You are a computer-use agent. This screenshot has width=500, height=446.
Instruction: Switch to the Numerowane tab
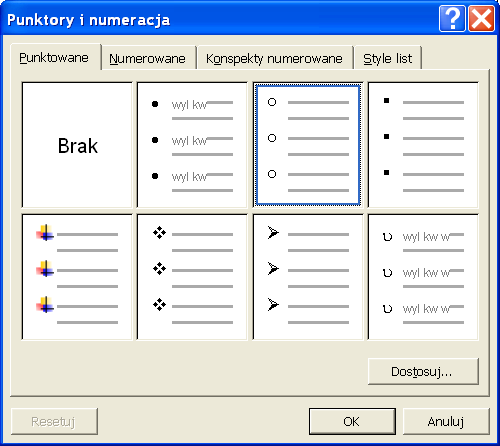click(149, 59)
